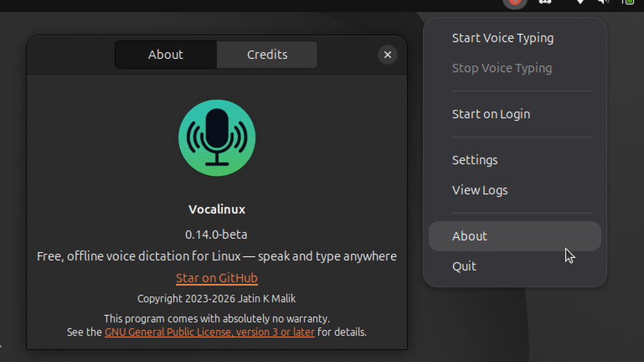Click the Vocalinux microphone logo
The width and height of the screenshot is (644, 362).
click(x=217, y=138)
